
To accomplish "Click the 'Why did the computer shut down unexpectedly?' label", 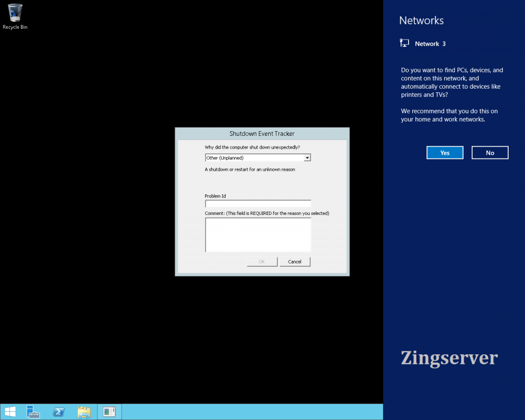I will pos(252,147).
